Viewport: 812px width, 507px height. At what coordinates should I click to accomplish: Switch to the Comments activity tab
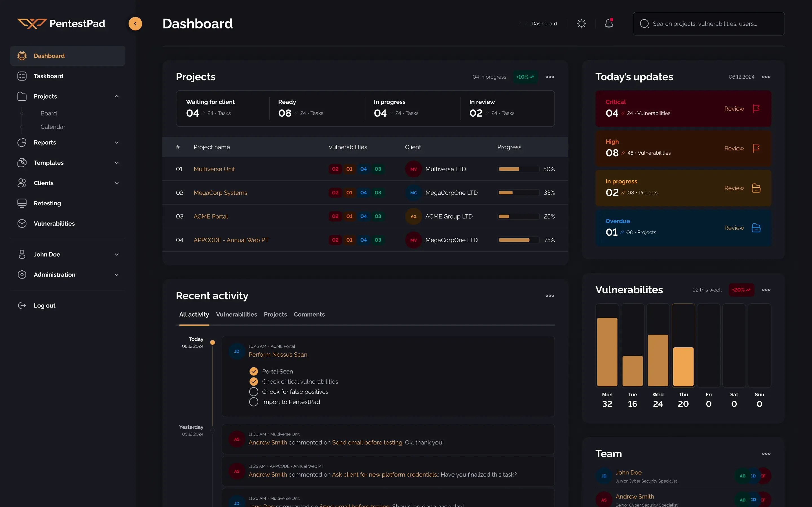pos(309,314)
